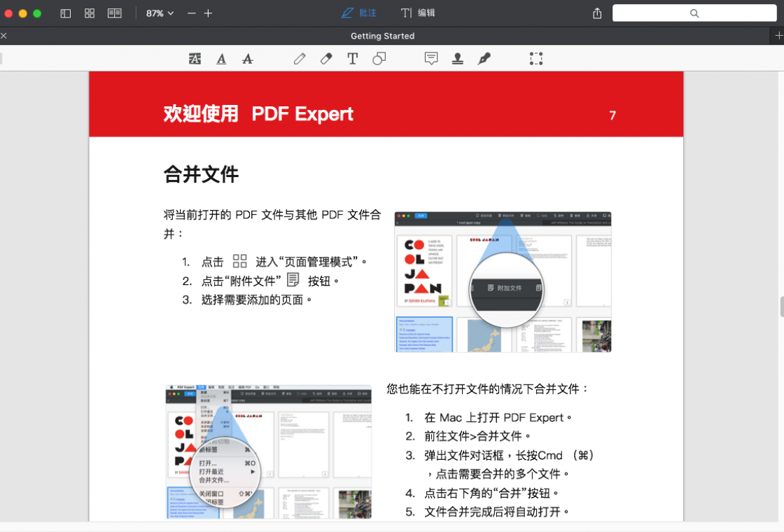Click the share icon

pos(597,13)
